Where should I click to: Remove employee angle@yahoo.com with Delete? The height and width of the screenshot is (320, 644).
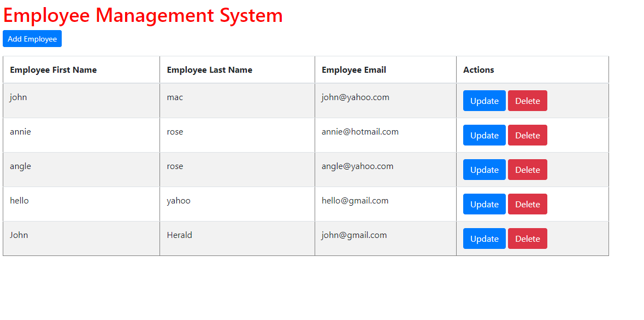527,170
